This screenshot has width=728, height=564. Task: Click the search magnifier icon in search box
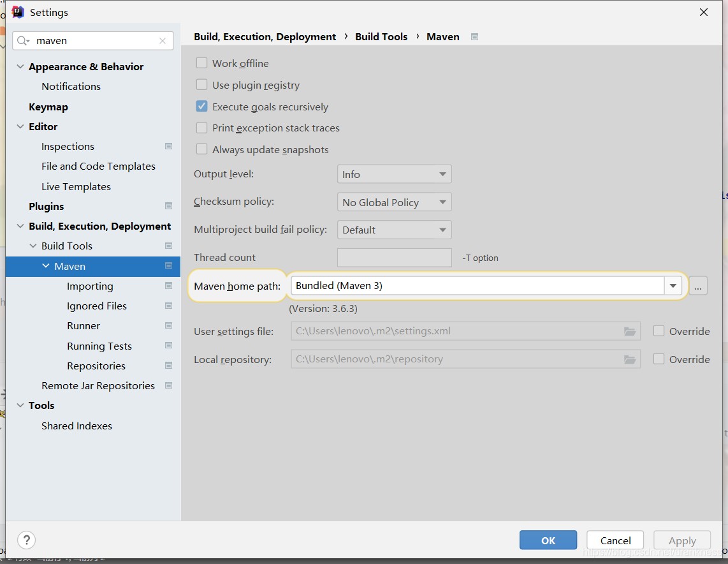coord(23,41)
